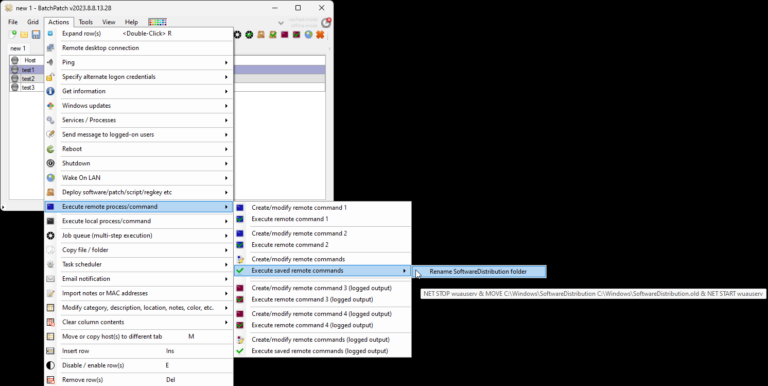
Task: Expand the Services / Processes submenu arrow
Action: (x=226, y=120)
